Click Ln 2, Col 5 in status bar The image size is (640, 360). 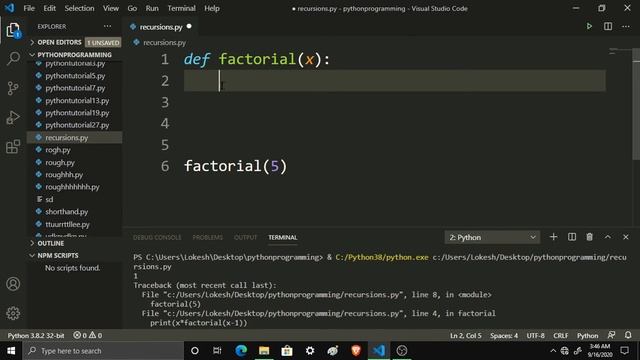466,336
